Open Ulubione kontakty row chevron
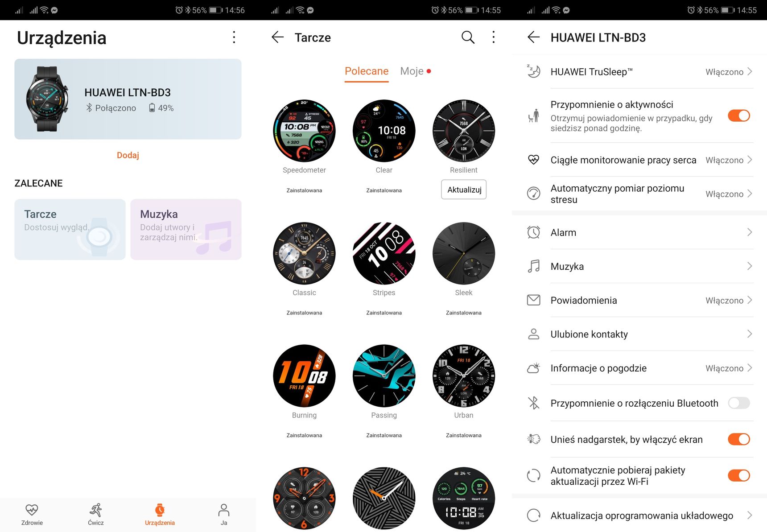This screenshot has height=532, width=767. click(749, 334)
